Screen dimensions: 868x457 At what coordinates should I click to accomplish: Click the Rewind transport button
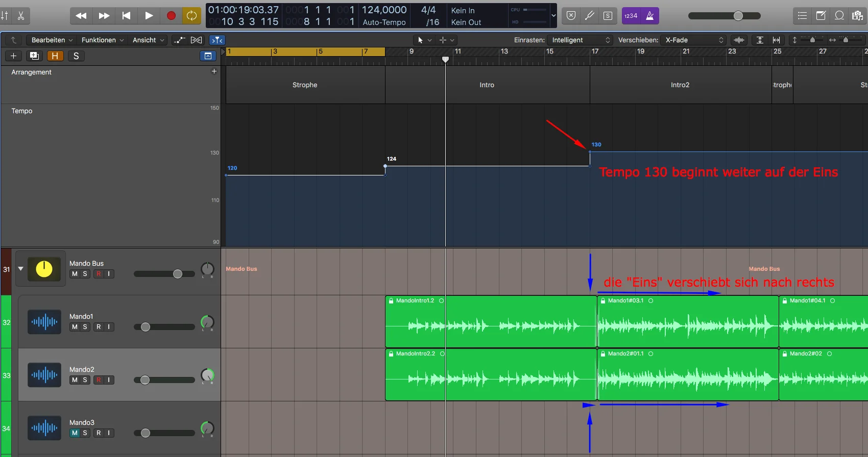pyautogui.click(x=81, y=16)
